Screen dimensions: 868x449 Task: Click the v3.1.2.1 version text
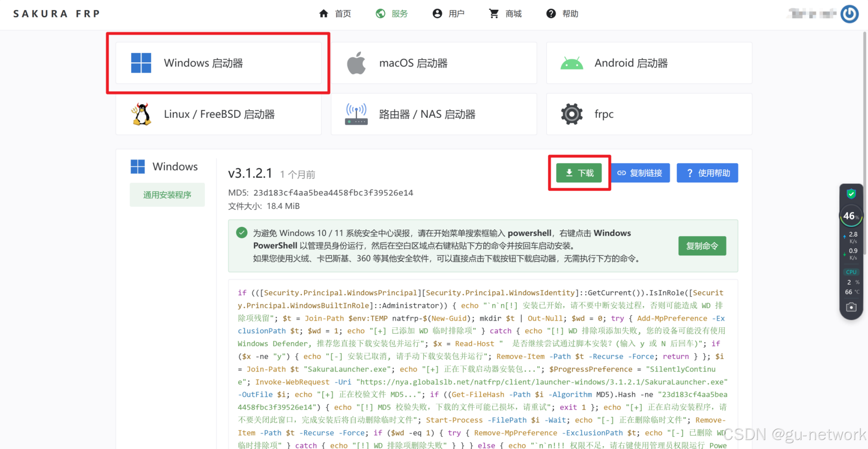tap(250, 173)
